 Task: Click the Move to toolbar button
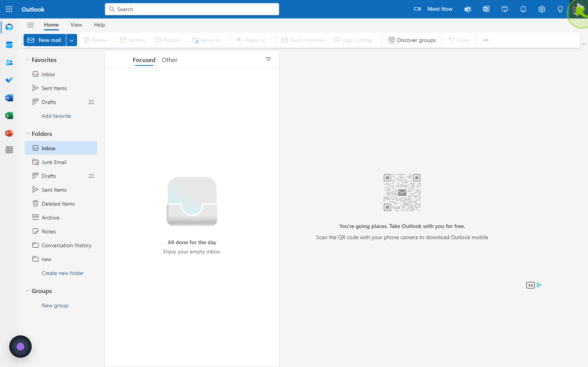206,40
